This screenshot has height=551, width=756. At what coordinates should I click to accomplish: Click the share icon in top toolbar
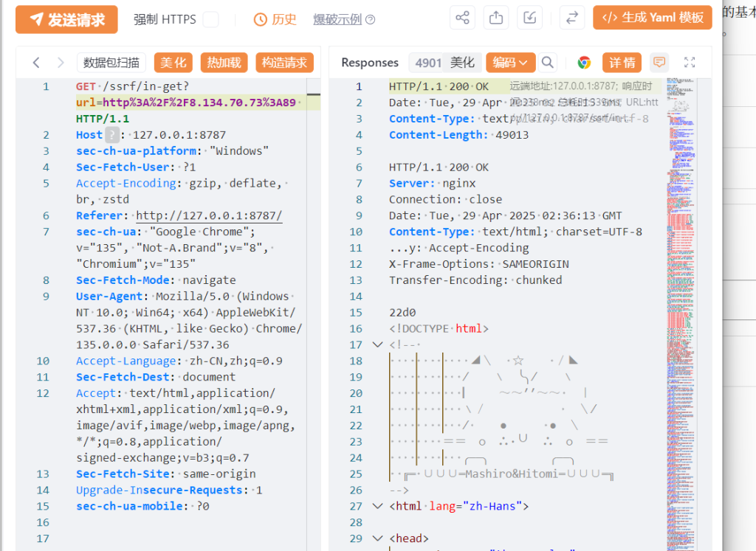point(462,18)
